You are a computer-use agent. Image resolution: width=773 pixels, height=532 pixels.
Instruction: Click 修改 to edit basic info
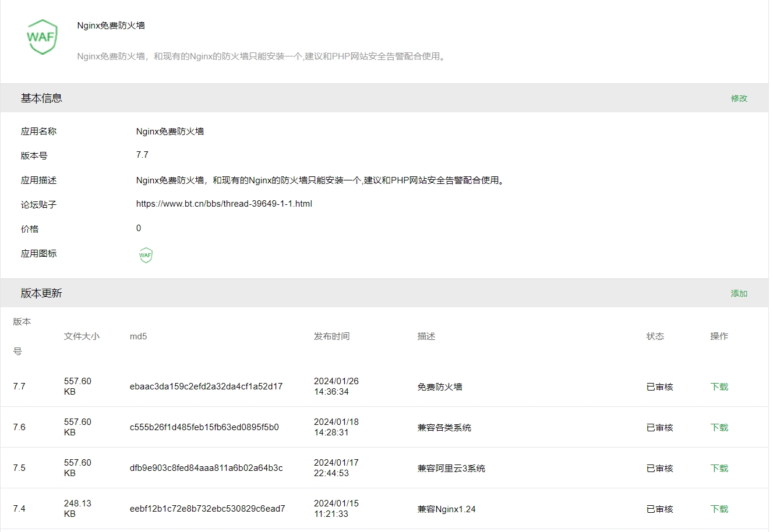click(739, 98)
